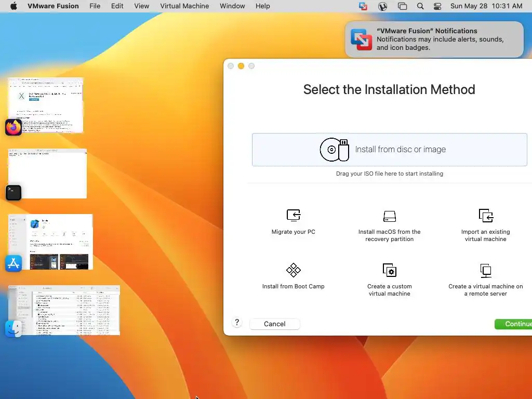Image resolution: width=532 pixels, height=399 pixels.
Task: Select Install from disc or image option
Action: (x=389, y=150)
